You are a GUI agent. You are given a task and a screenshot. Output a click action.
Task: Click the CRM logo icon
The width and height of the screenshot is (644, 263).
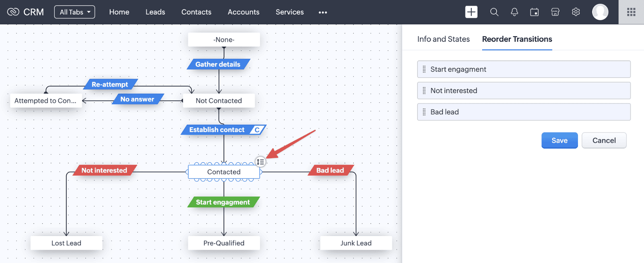[x=13, y=12]
